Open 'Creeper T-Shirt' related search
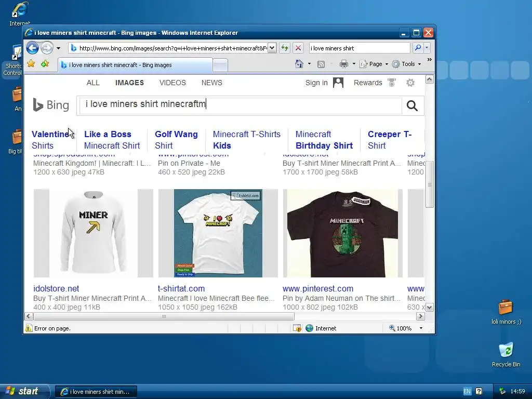Screen dimensions: 532x399 click(390, 140)
